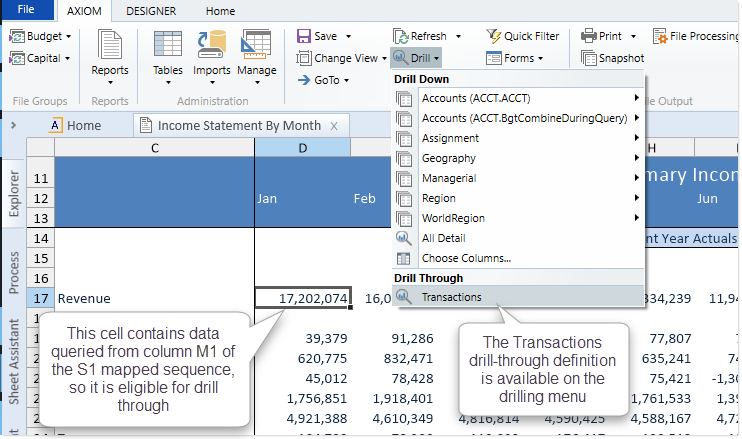This screenshot has width=742, height=439.
Task: Open the Explorer side panel tab
Action: tap(14, 193)
